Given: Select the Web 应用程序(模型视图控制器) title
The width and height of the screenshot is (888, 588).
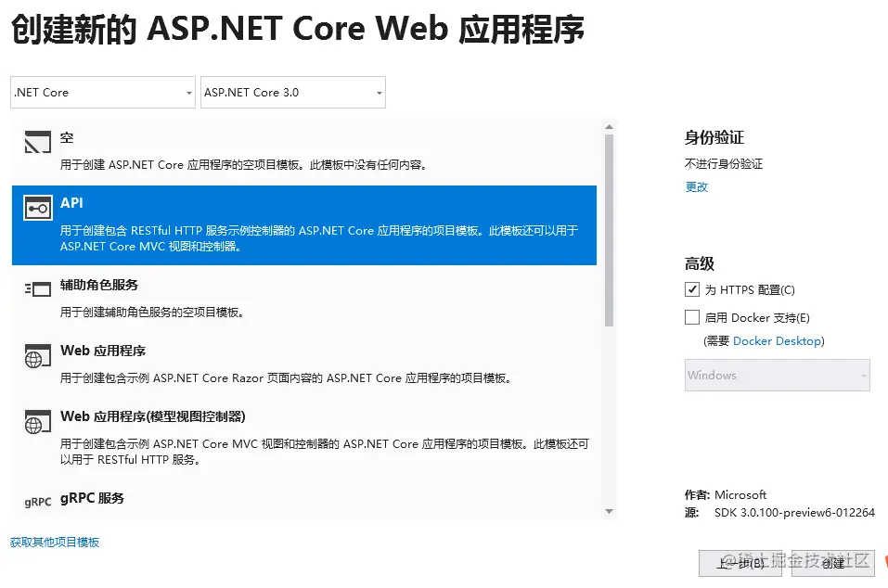Looking at the screenshot, I should click(153, 416).
